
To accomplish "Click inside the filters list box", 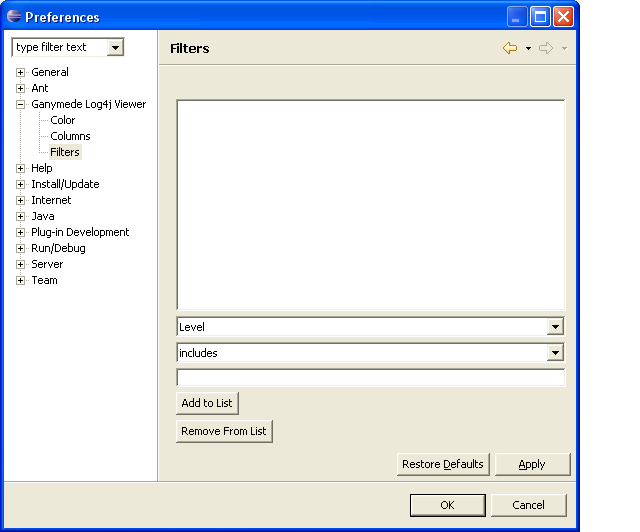I will pyautogui.click(x=371, y=205).
